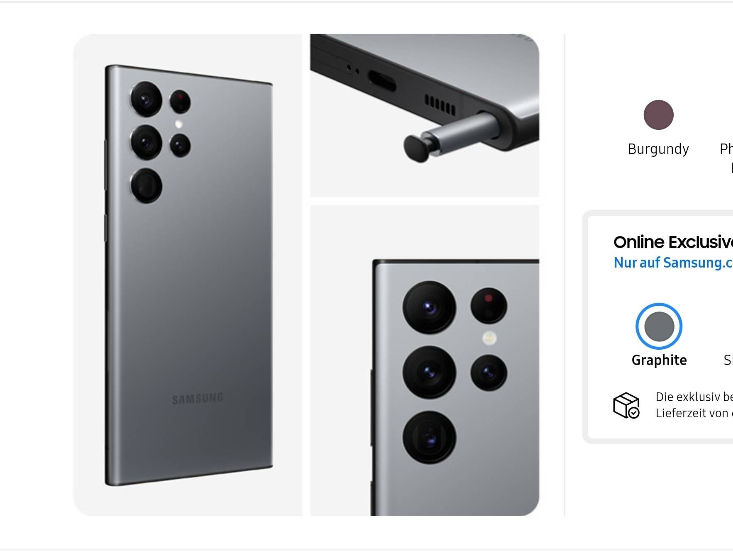The height and width of the screenshot is (560, 733).
Task: Click the red laser sensor lens close-up
Action: click(x=489, y=306)
